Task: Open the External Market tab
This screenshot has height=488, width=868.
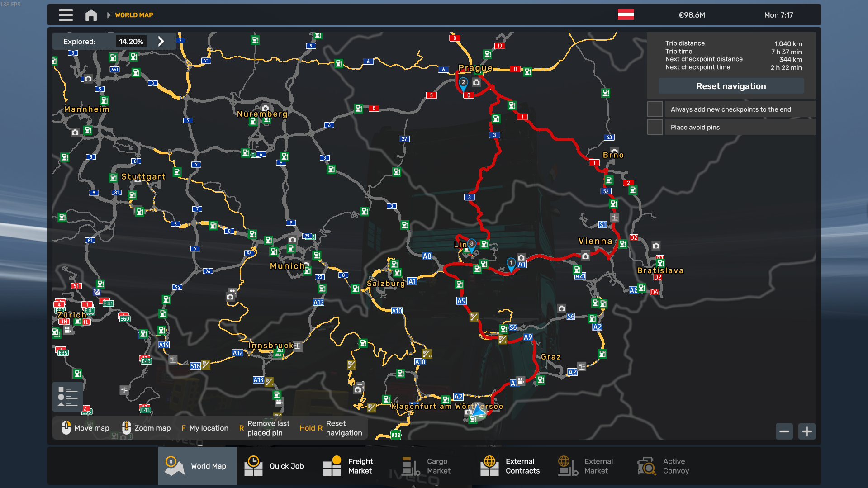Action: coord(591,466)
